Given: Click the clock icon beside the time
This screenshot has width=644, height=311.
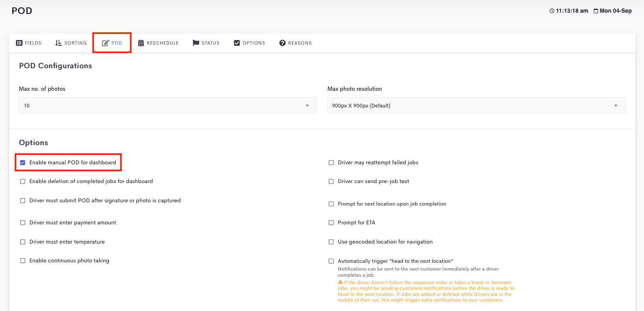Looking at the screenshot, I should 552,11.
